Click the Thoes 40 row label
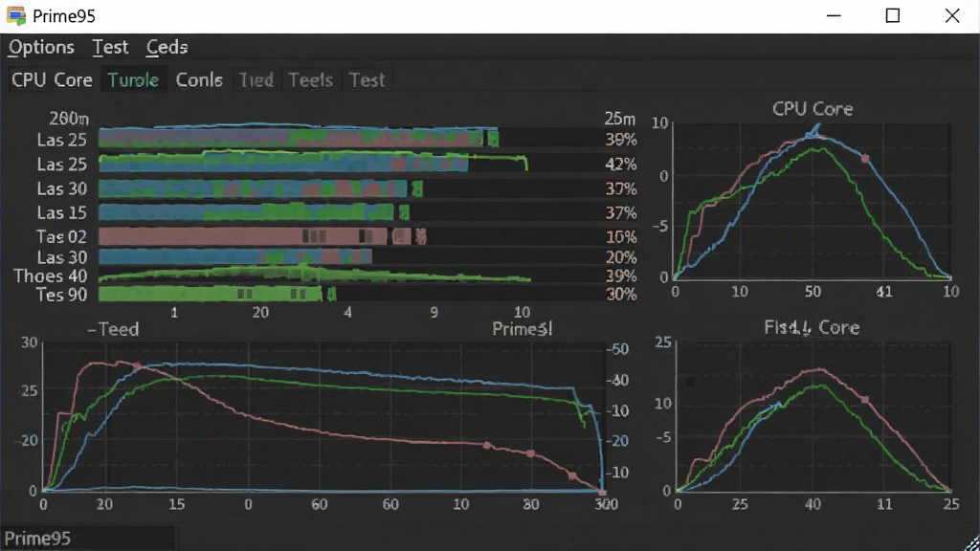Screen dimensions: 980x551 click(x=51, y=276)
